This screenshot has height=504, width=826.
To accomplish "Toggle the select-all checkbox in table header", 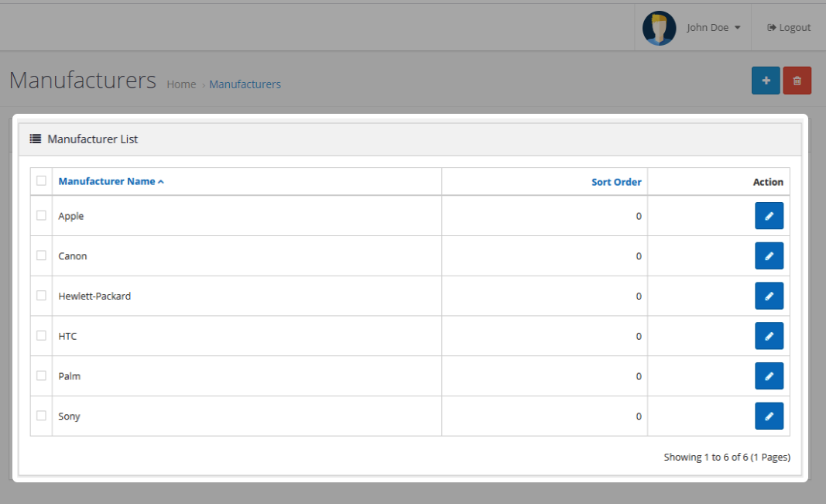I will pyautogui.click(x=41, y=181).
